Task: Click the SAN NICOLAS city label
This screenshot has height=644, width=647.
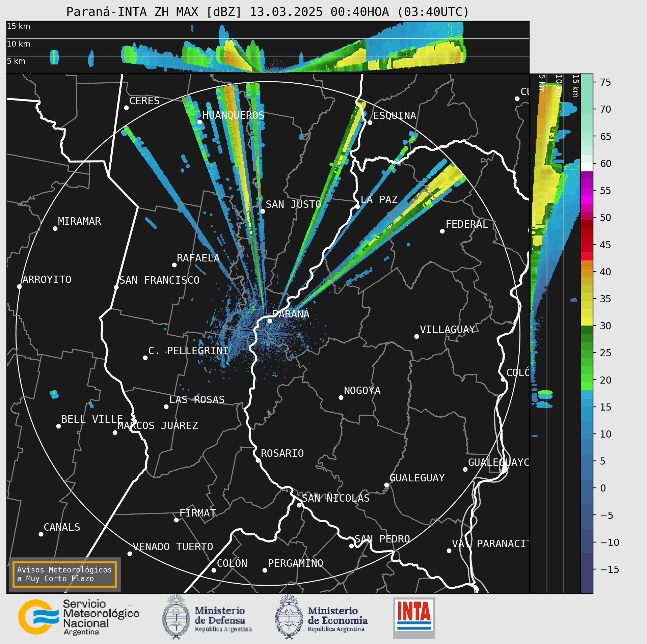Action: (336, 498)
